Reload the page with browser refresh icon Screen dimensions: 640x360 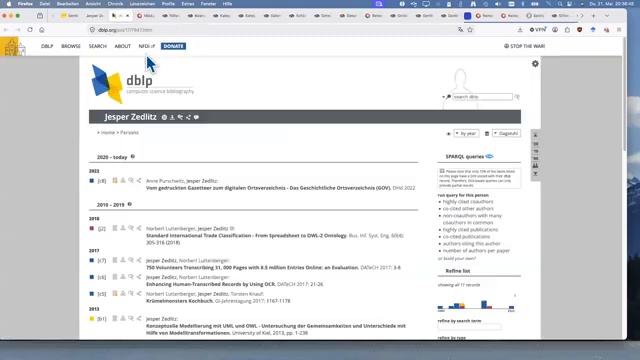(x=30, y=30)
